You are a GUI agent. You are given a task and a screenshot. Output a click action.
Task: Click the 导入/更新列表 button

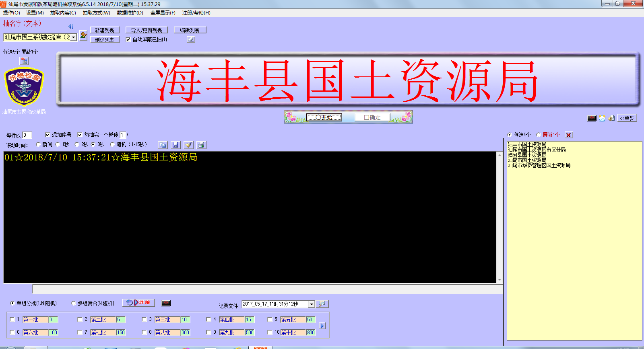[x=147, y=30]
